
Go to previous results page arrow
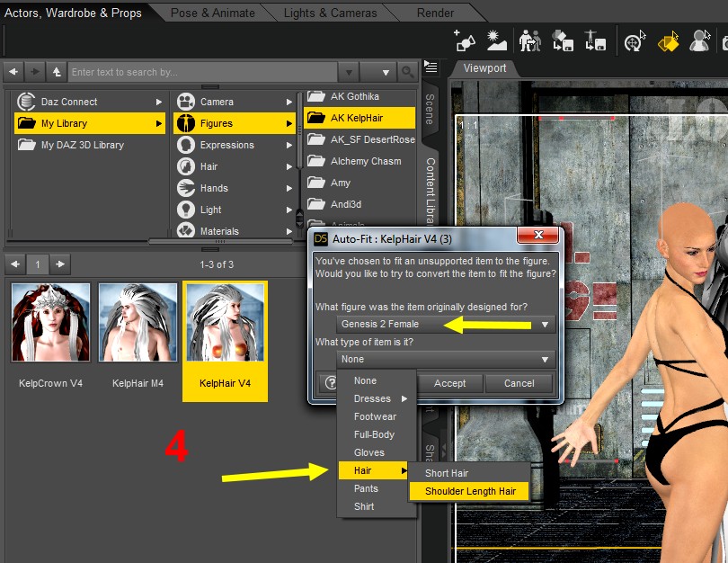click(x=15, y=264)
